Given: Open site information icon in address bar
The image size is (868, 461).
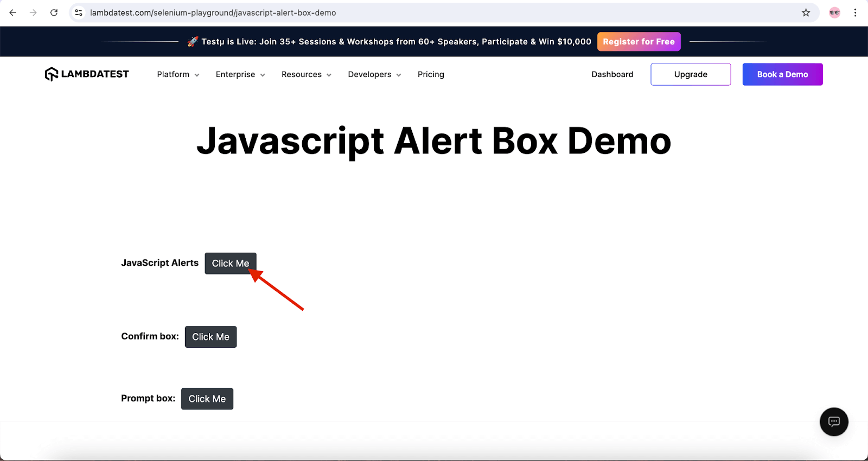Looking at the screenshot, I should click(x=79, y=12).
